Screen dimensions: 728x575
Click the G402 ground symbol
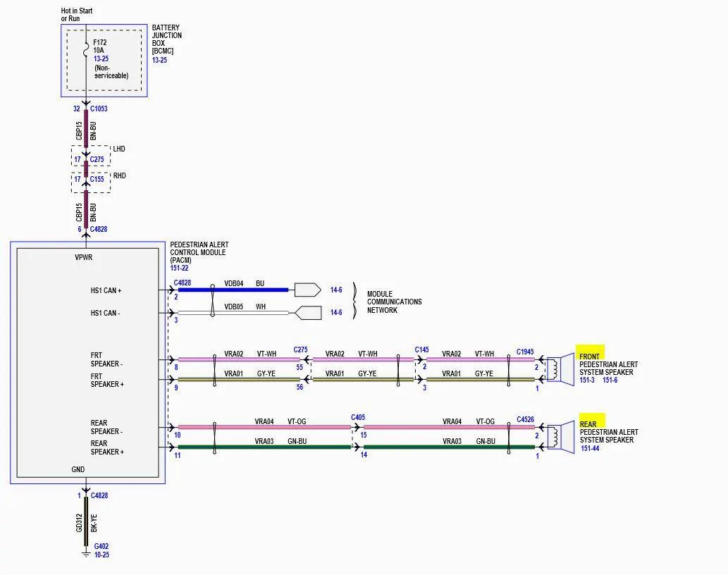(86, 554)
